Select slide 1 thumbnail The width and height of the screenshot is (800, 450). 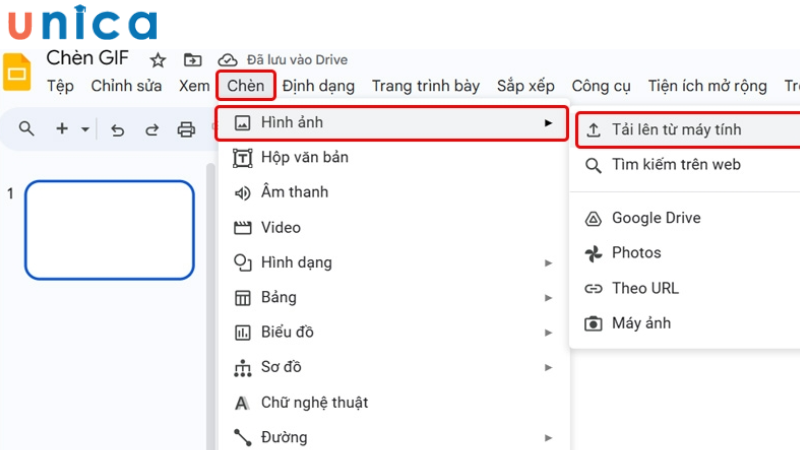point(109,230)
